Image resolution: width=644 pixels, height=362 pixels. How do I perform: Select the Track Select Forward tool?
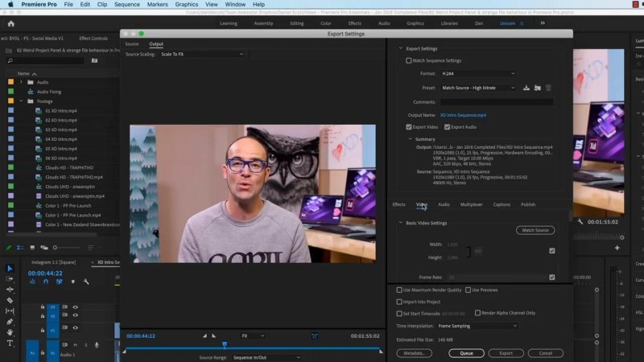tap(10, 278)
